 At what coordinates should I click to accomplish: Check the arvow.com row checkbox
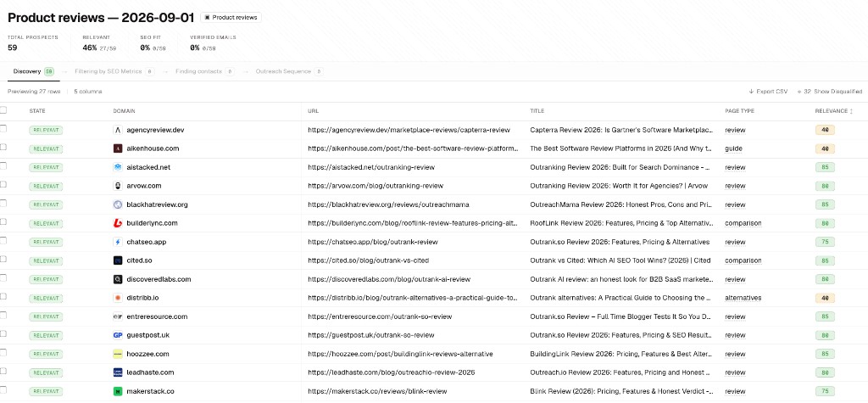coord(3,185)
